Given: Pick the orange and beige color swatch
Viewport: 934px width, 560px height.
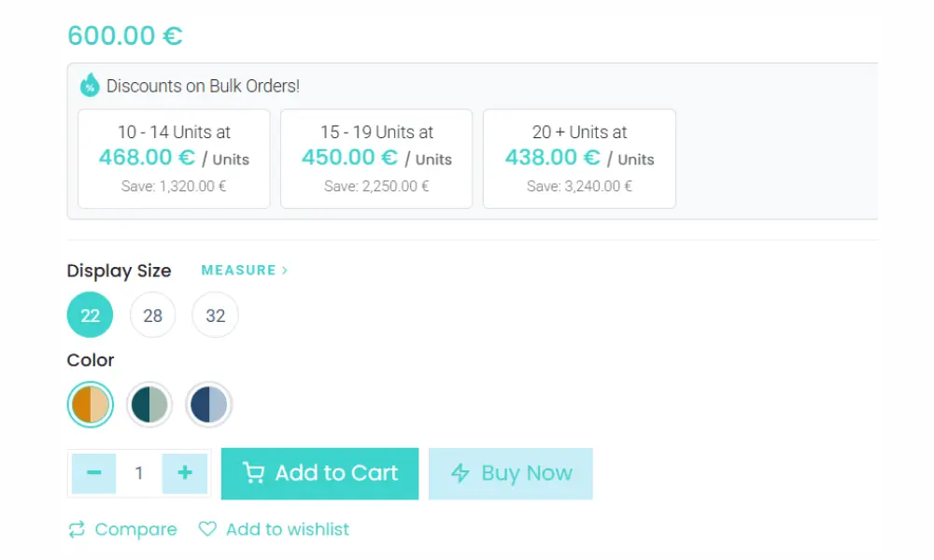Looking at the screenshot, I should click(91, 405).
